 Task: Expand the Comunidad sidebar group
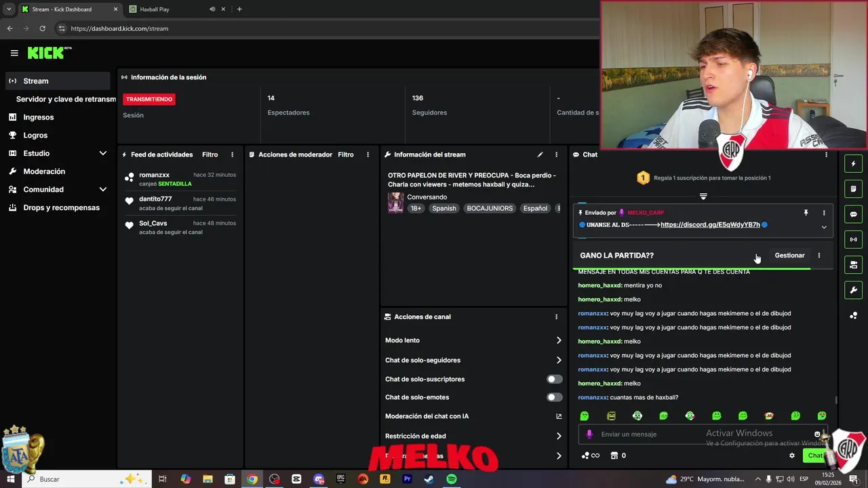[57, 190]
